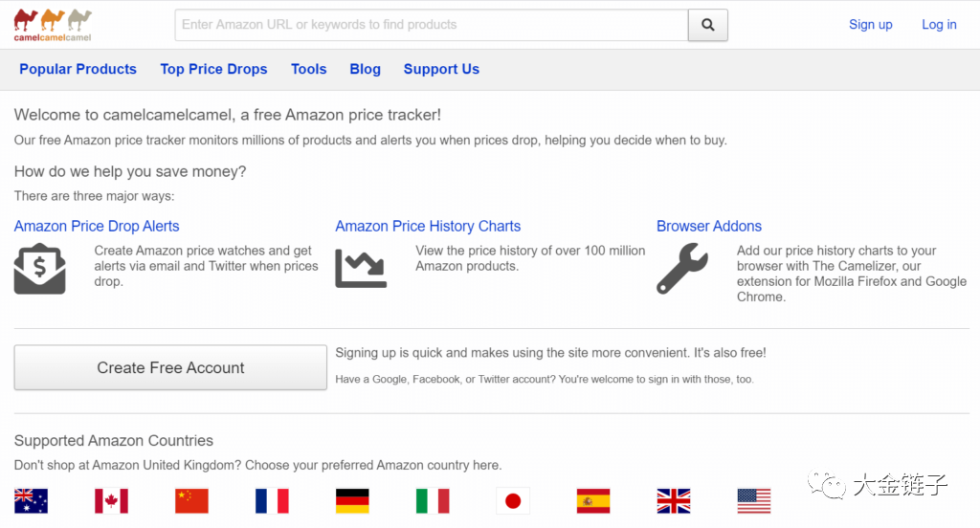Select the China flag
980x528 pixels.
(x=191, y=500)
